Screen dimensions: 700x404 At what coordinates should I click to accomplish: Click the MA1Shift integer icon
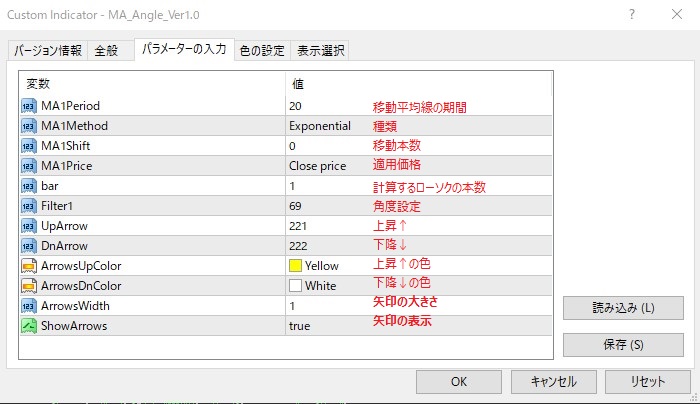coord(28,146)
